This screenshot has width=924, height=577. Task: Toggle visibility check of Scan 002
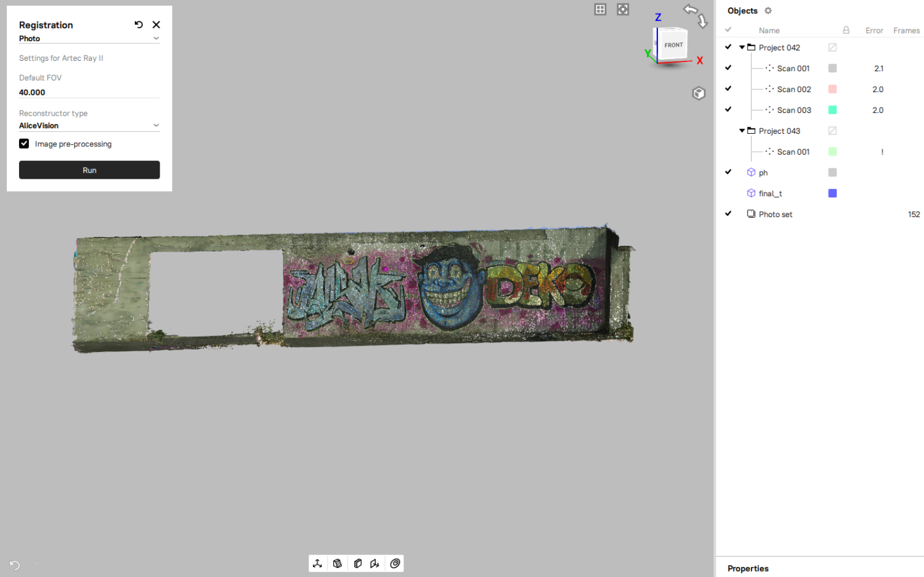pos(728,89)
